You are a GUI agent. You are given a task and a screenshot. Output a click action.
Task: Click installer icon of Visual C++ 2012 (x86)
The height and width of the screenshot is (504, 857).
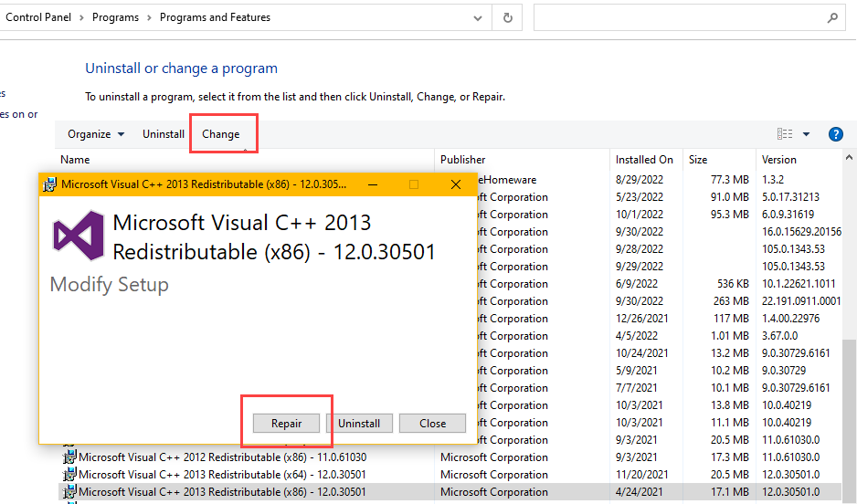69,457
